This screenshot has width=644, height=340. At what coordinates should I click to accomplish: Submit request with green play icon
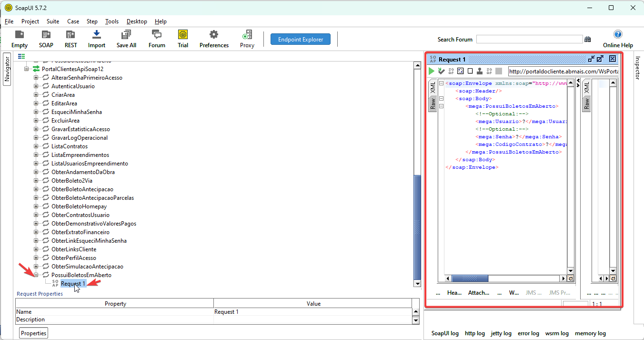click(431, 71)
